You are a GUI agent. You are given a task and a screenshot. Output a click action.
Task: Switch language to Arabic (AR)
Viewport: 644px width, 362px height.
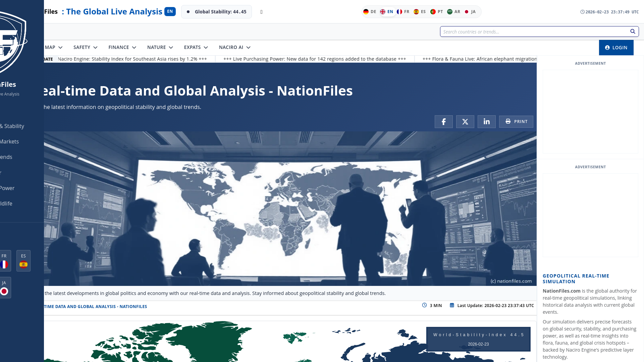coord(453,12)
